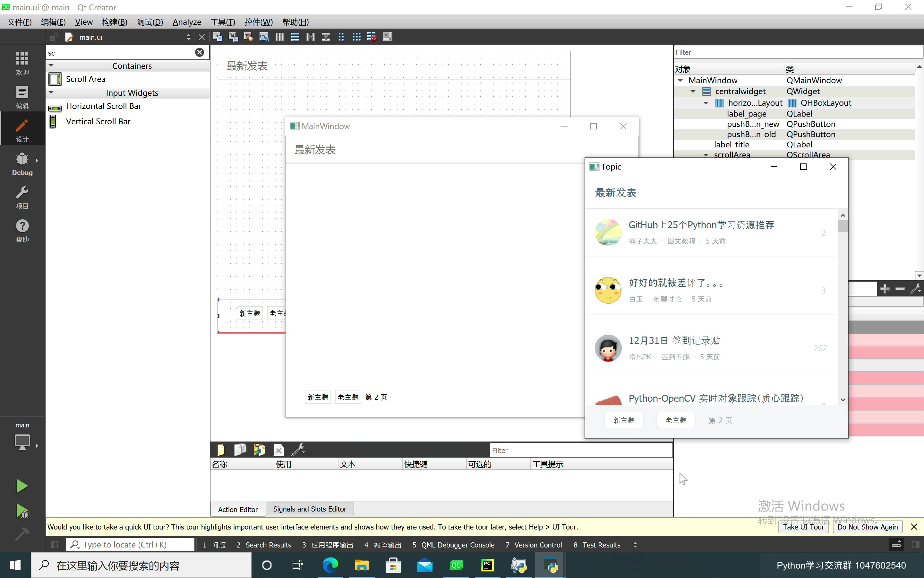Viewport: 924px width, 578px height.
Task: Click 新主题 button in Topic window
Action: (624, 420)
